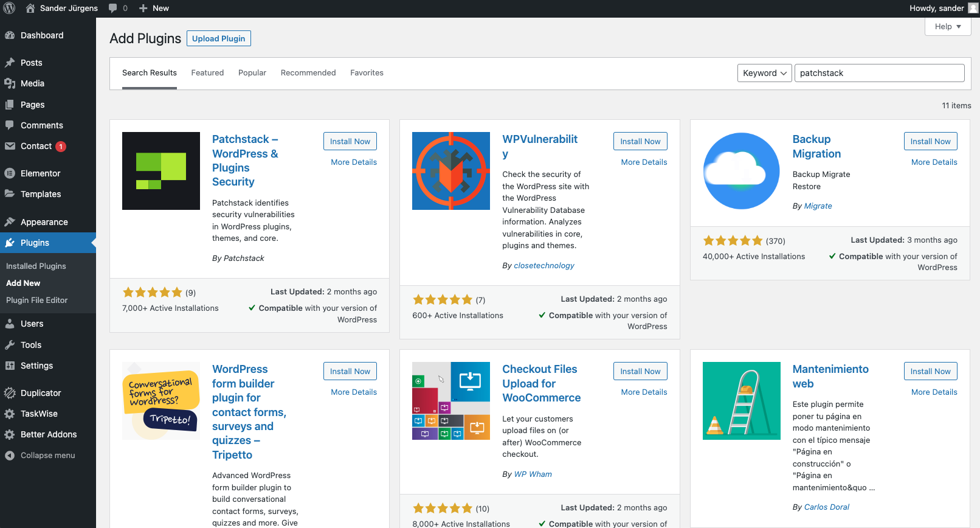The width and height of the screenshot is (980, 528).
Task: Open the Patchstack – WordPress & Plugins Security title
Action: [245, 161]
